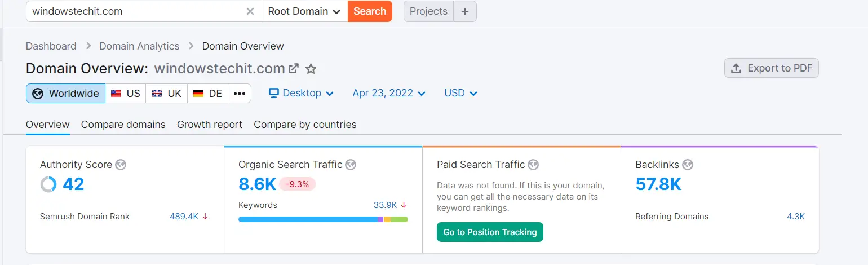Screen dimensions: 868x265
Task: Click globe icon next to Paid Search Traffic
Action: tap(533, 165)
